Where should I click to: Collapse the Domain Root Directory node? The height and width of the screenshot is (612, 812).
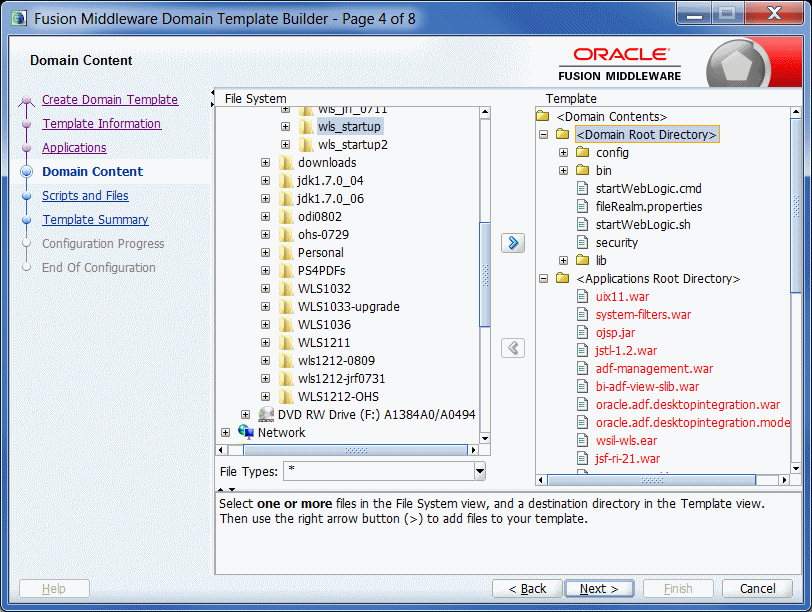[543, 134]
